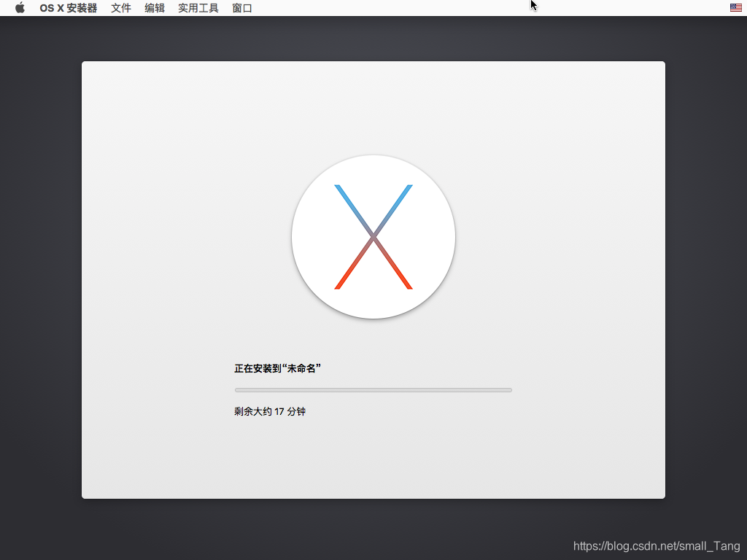Click the US flag input source icon

pos(735,7)
